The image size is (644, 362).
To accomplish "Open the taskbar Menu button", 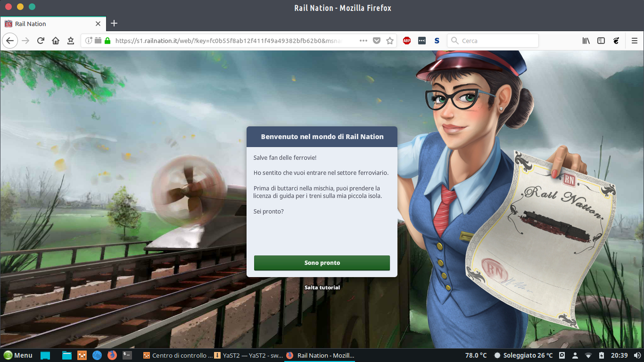I will click(18, 355).
